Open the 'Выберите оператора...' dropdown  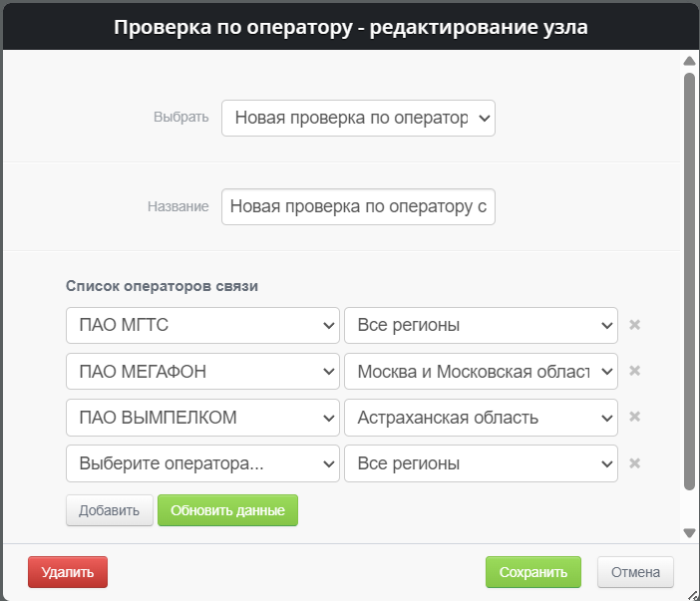pyautogui.click(x=202, y=463)
